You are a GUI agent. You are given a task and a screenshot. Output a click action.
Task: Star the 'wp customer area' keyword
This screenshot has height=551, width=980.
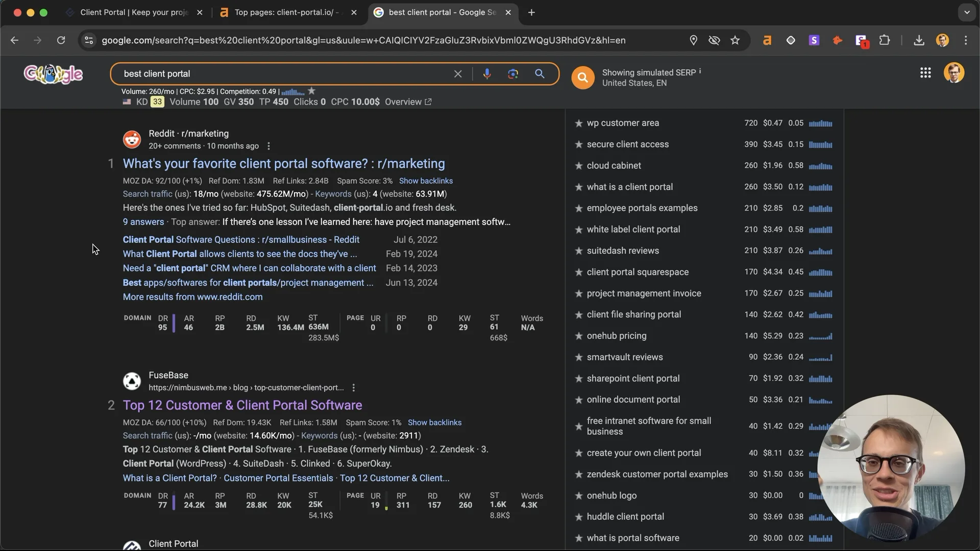579,123
